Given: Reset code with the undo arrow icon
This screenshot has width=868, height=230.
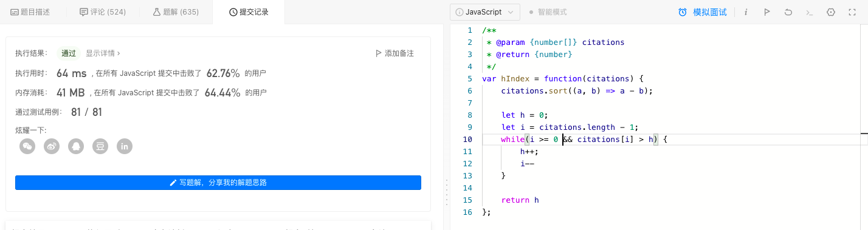Looking at the screenshot, I should click(x=788, y=12).
